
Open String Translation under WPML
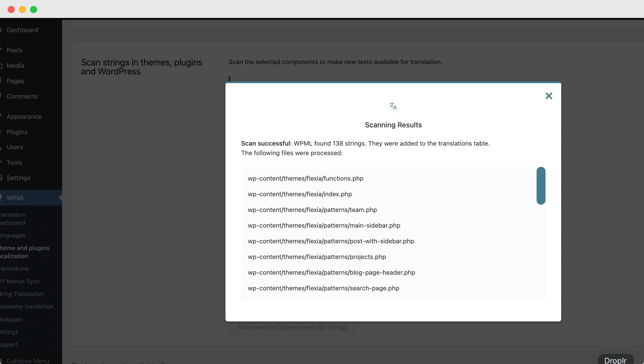coord(21,294)
